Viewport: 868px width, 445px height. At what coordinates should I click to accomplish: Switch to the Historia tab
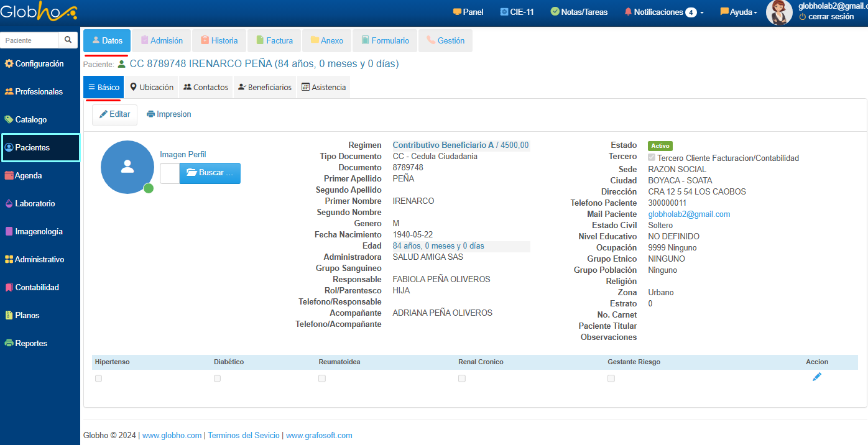(x=219, y=40)
